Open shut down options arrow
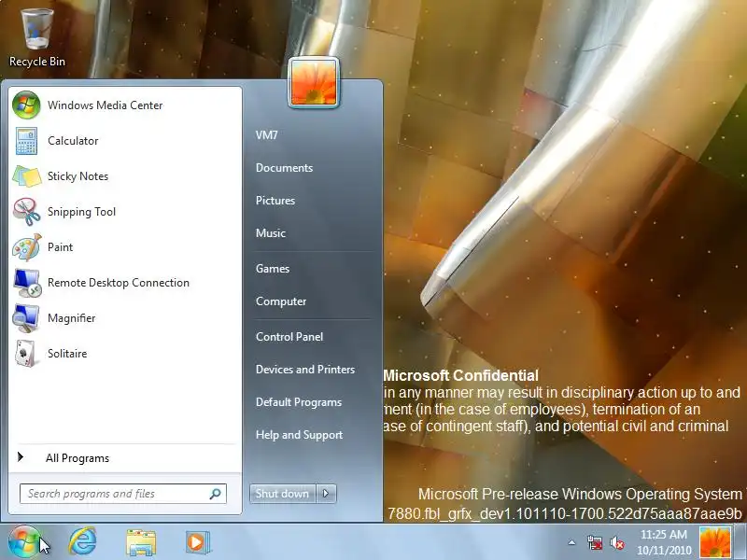 [326, 494]
